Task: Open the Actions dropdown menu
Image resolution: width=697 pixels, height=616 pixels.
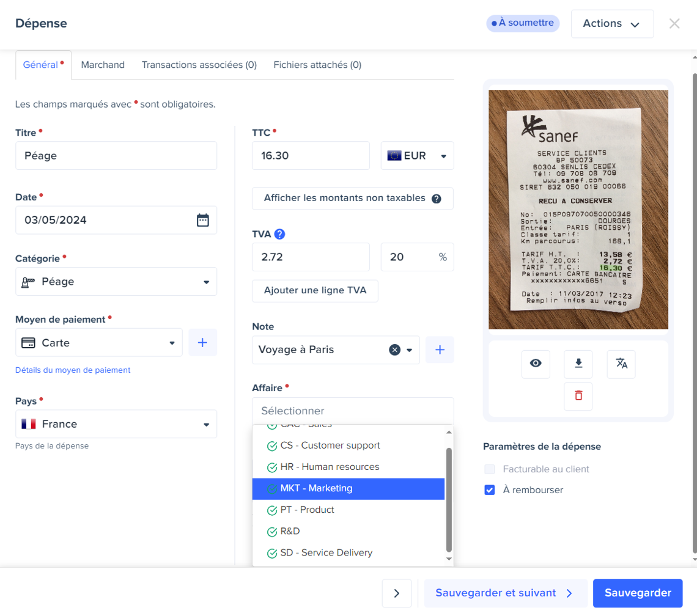Action: (611, 24)
